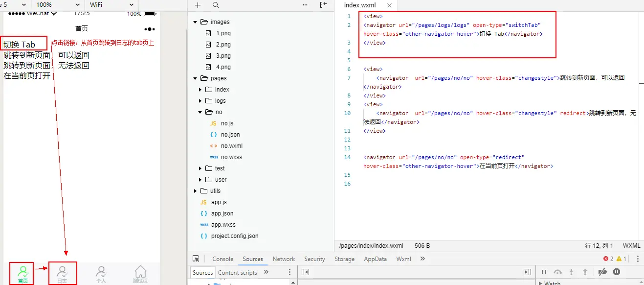Image resolution: width=644 pixels, height=285 pixels.
Task: Hide the debugger sidebar toggle
Action: tap(527, 272)
